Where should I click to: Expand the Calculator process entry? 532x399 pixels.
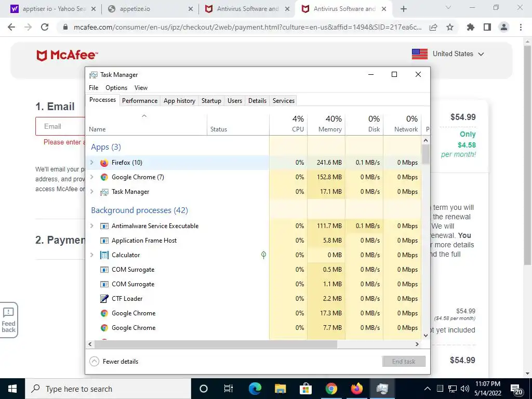[x=91, y=255]
